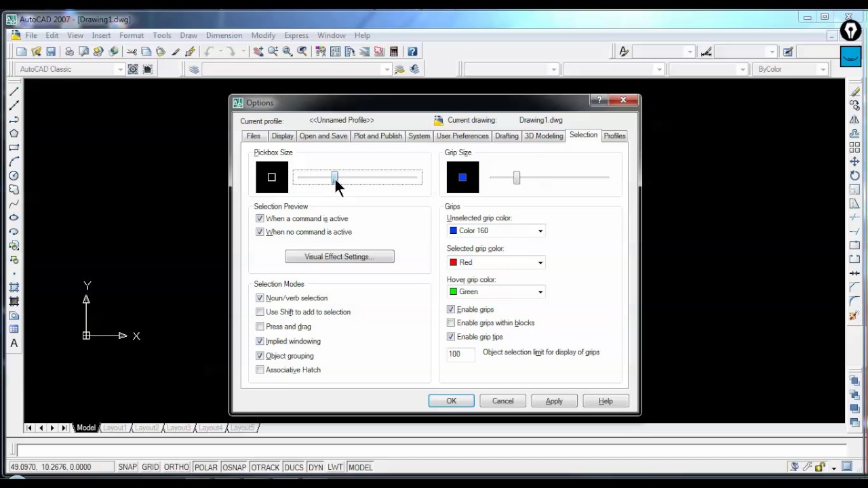Open the AutoCAD Classic workspace dropdown
The height and width of the screenshot is (488, 868).
71,69
